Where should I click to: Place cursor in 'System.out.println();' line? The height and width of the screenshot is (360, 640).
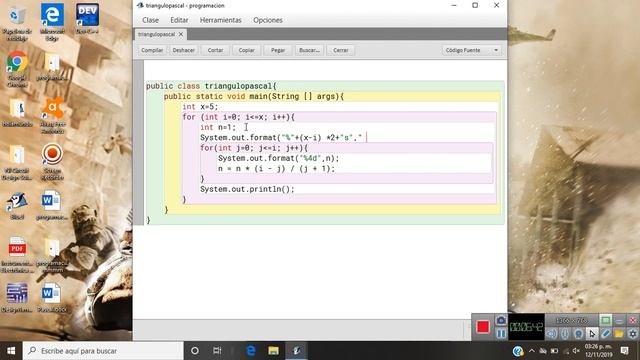(x=247, y=189)
